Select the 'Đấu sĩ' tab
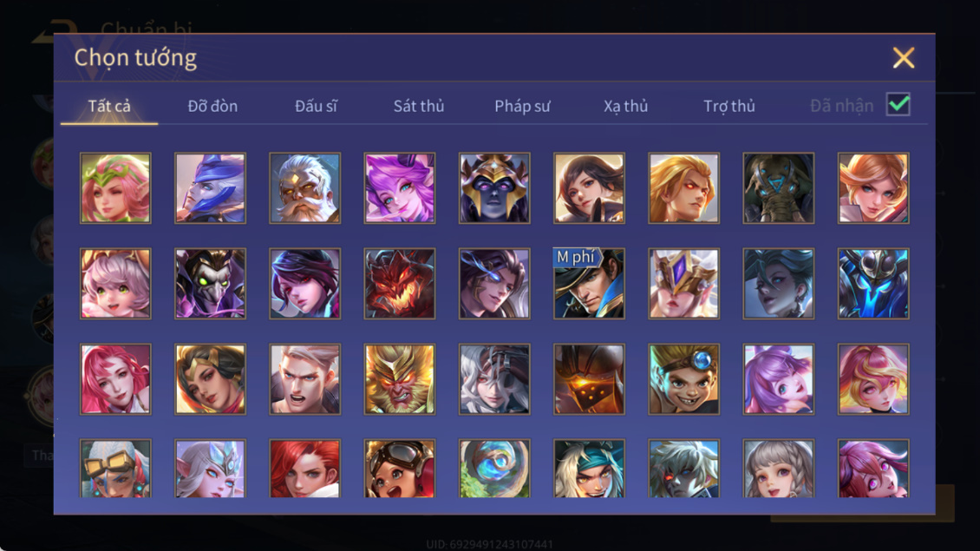This screenshot has width=980, height=551. pyautogui.click(x=316, y=106)
